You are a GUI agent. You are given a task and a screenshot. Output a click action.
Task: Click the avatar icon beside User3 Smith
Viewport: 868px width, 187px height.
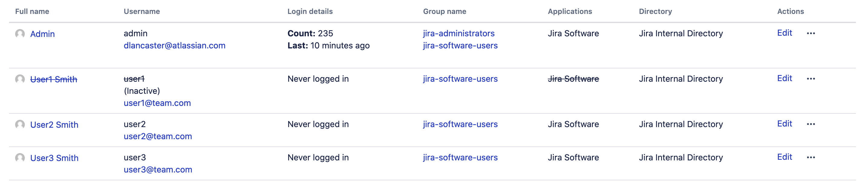point(20,158)
